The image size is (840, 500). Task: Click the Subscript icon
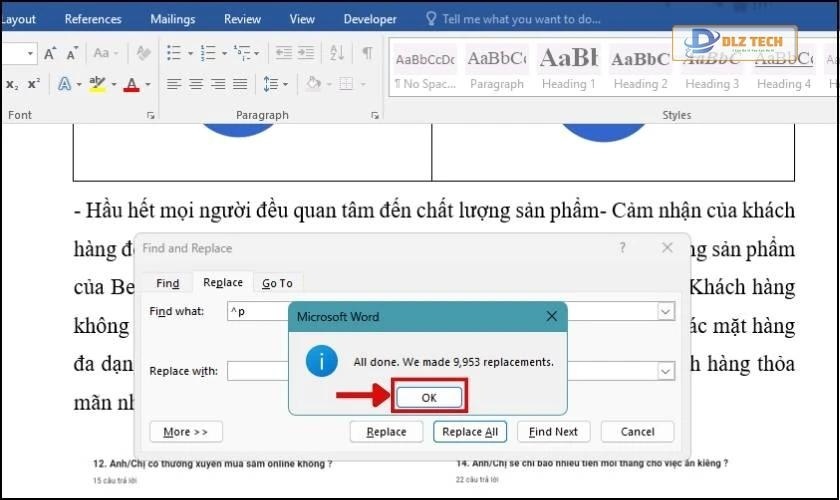pos(13,85)
